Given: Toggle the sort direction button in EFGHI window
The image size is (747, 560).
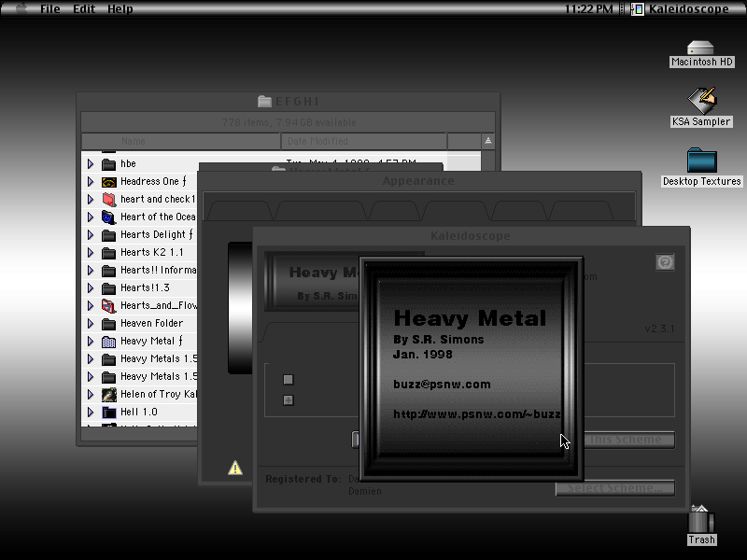Looking at the screenshot, I should 488,141.
